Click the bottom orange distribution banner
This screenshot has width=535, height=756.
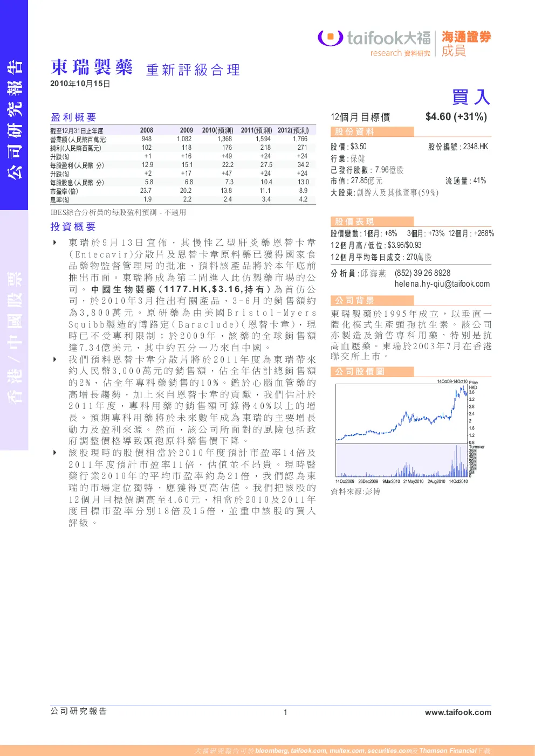(267, 751)
